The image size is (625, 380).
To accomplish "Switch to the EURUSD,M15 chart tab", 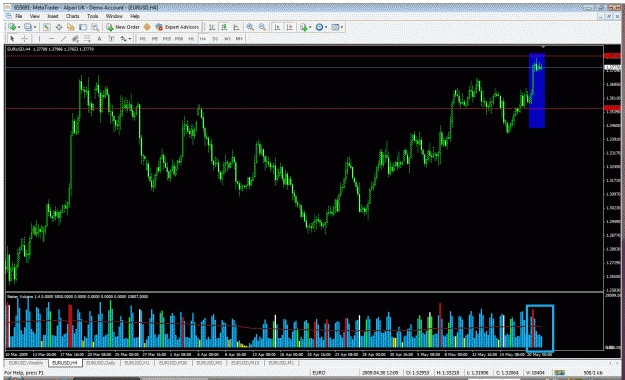I will pyautogui.click(x=245, y=363).
